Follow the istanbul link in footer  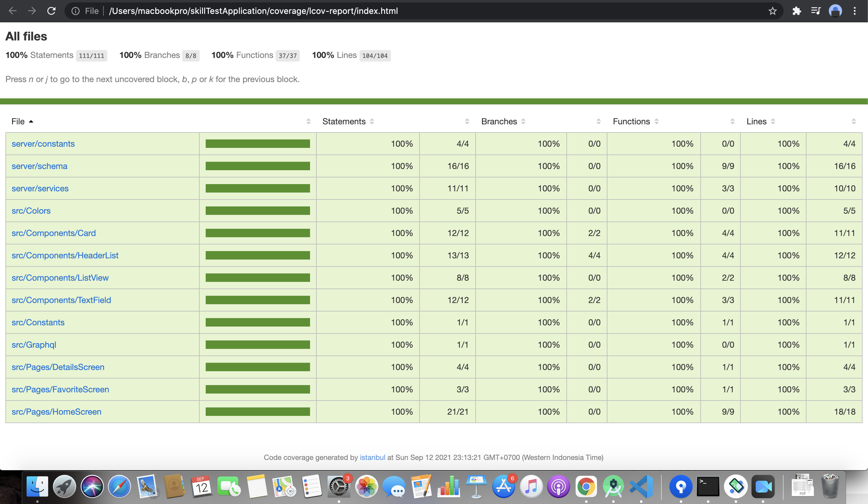point(372,457)
